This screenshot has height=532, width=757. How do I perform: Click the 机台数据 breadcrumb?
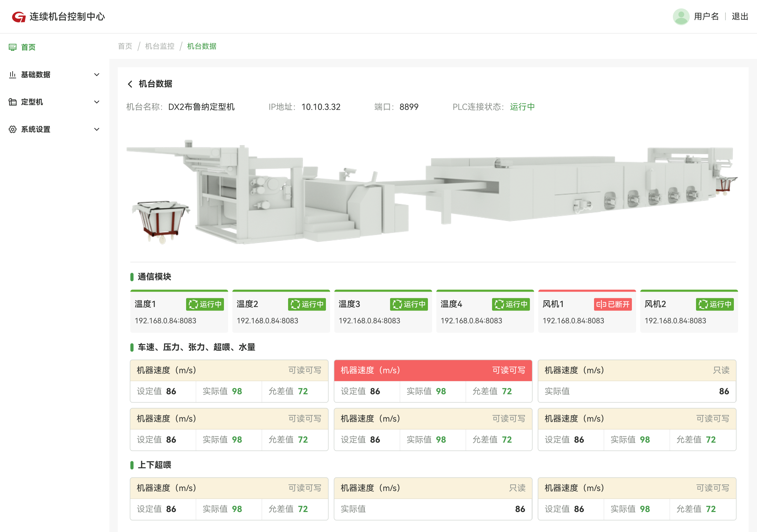tap(202, 46)
